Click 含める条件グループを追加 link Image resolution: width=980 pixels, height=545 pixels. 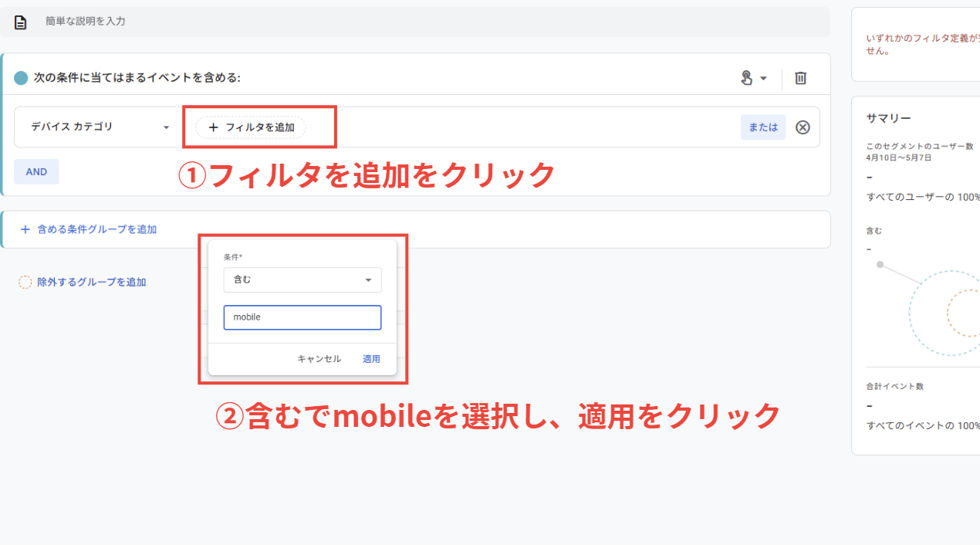click(89, 229)
